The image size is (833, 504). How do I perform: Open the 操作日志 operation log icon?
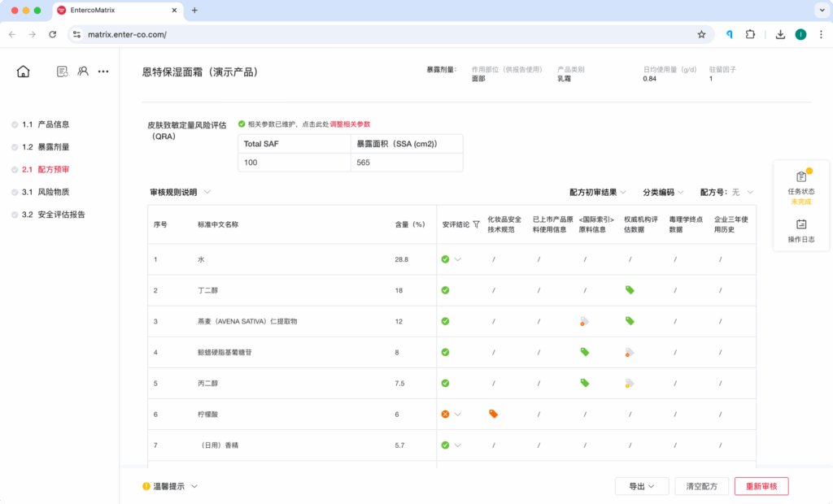801,224
